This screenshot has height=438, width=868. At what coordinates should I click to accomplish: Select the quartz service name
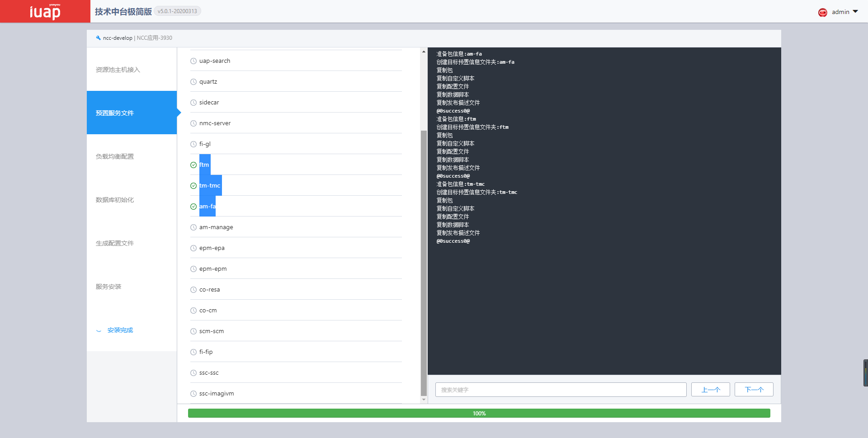click(208, 82)
